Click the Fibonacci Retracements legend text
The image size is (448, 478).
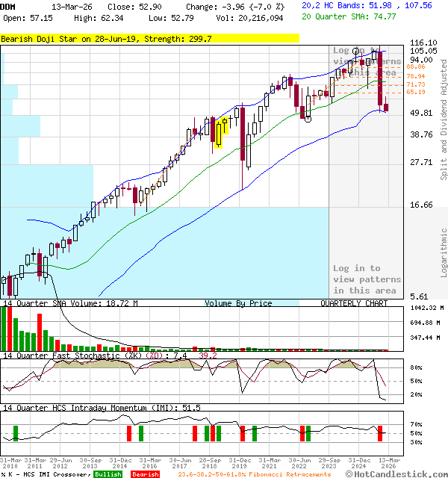tap(291, 474)
